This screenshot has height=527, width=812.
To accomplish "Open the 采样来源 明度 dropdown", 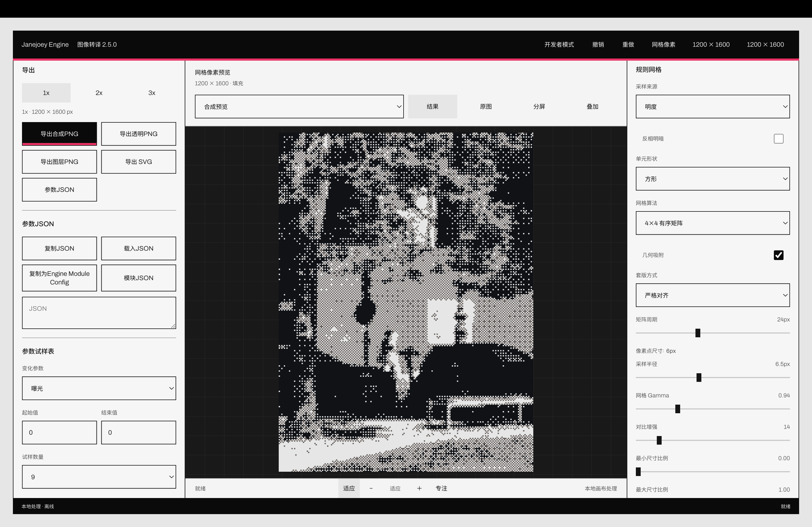I will tap(713, 106).
